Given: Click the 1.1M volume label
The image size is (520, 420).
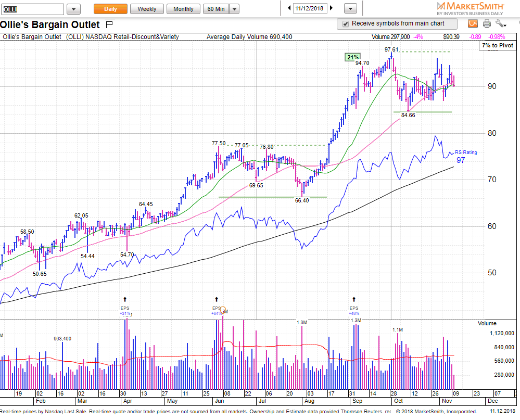Looking at the screenshot, I should click(x=398, y=330).
